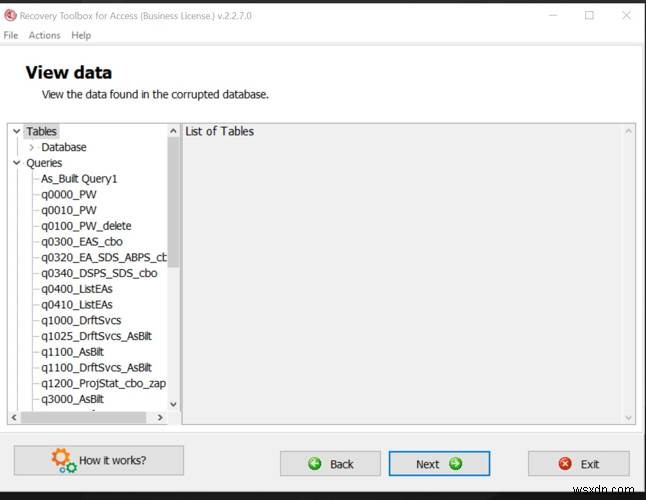Screen dimensions: 646x500
Task: Click the Back button
Action: [330, 464]
